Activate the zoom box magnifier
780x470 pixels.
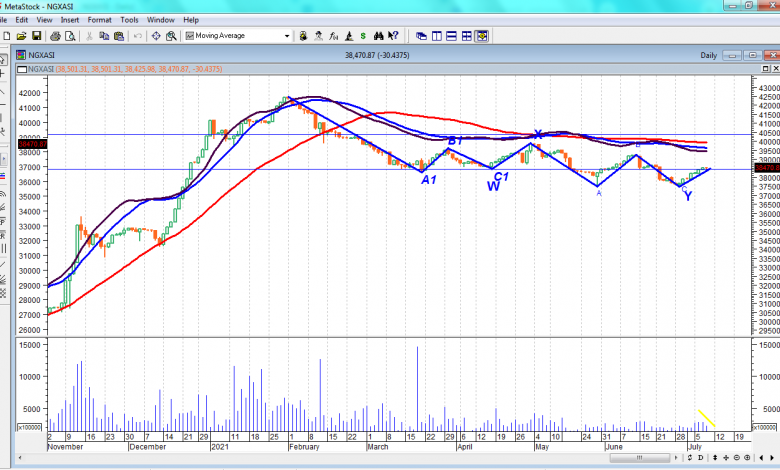tap(171, 36)
